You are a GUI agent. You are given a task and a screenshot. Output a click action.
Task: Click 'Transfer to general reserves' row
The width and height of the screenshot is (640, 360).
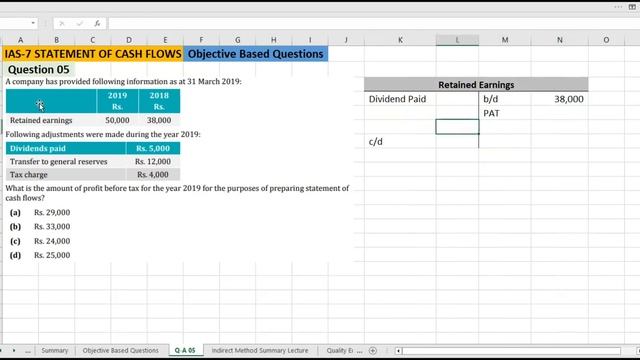click(93, 162)
